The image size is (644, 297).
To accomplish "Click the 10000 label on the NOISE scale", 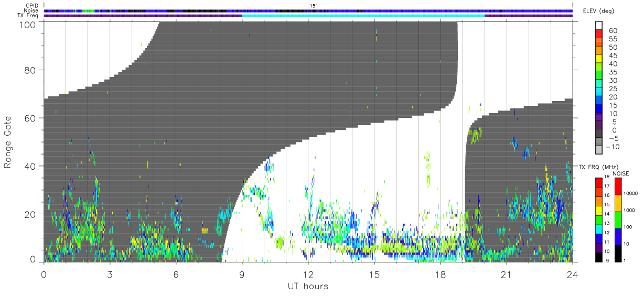I will pos(631,193).
